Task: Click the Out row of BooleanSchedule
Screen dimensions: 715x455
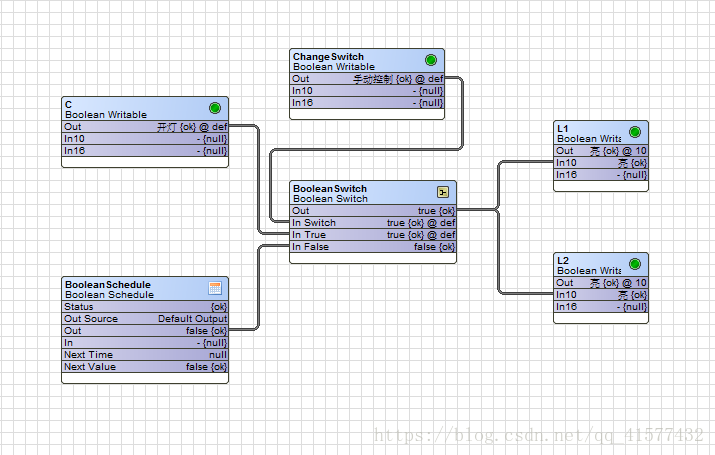Action: [145, 331]
